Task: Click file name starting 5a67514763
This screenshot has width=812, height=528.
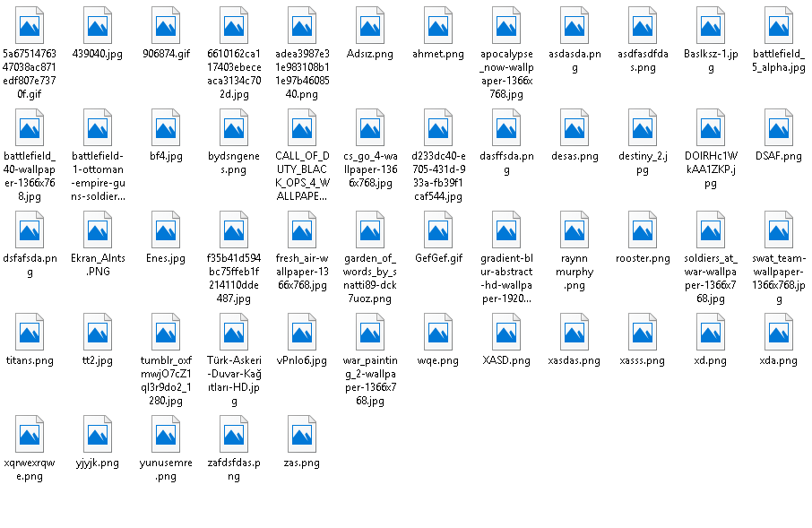Action: (x=30, y=74)
